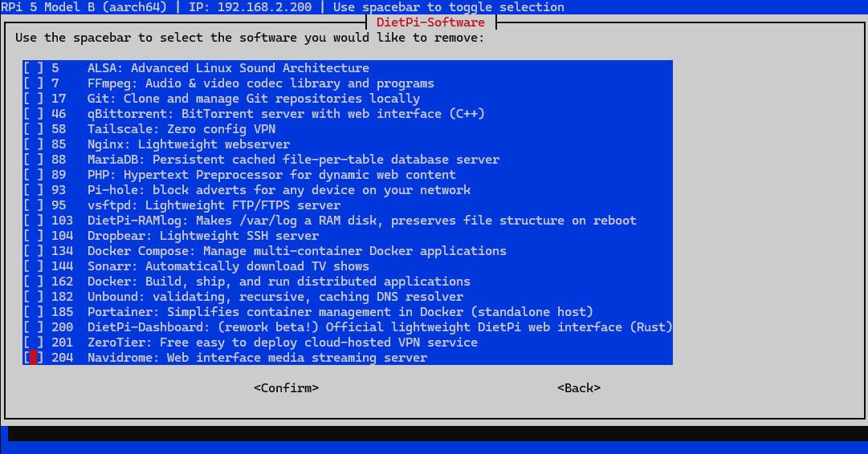
Task: Click the Back button
Action: coord(578,388)
